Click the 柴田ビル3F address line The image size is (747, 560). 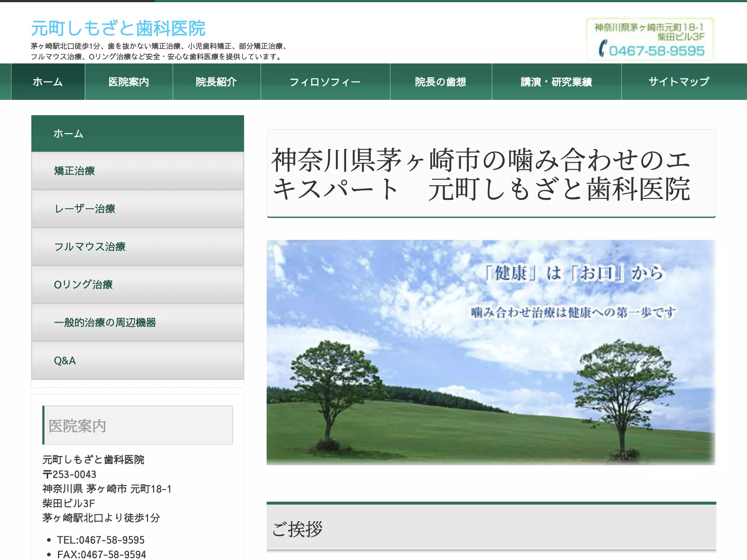point(69,503)
